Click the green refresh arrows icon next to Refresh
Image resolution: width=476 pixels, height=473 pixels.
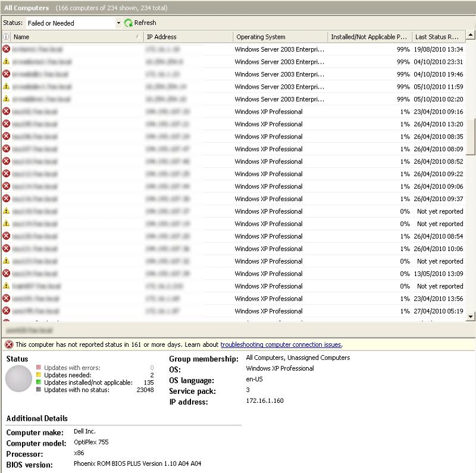click(127, 23)
